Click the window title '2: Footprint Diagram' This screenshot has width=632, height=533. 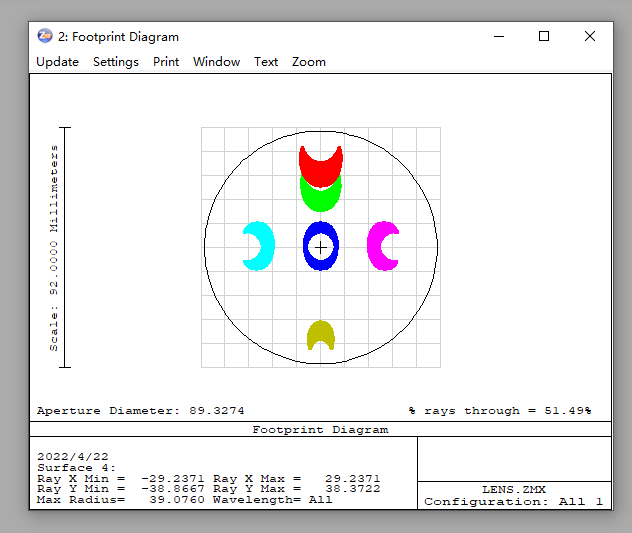[x=118, y=37]
